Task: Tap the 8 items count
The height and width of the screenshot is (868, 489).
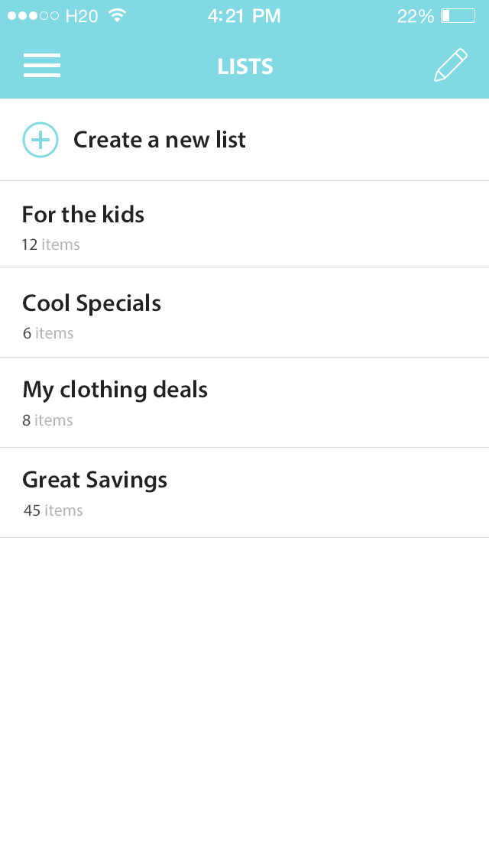Action: point(47,420)
